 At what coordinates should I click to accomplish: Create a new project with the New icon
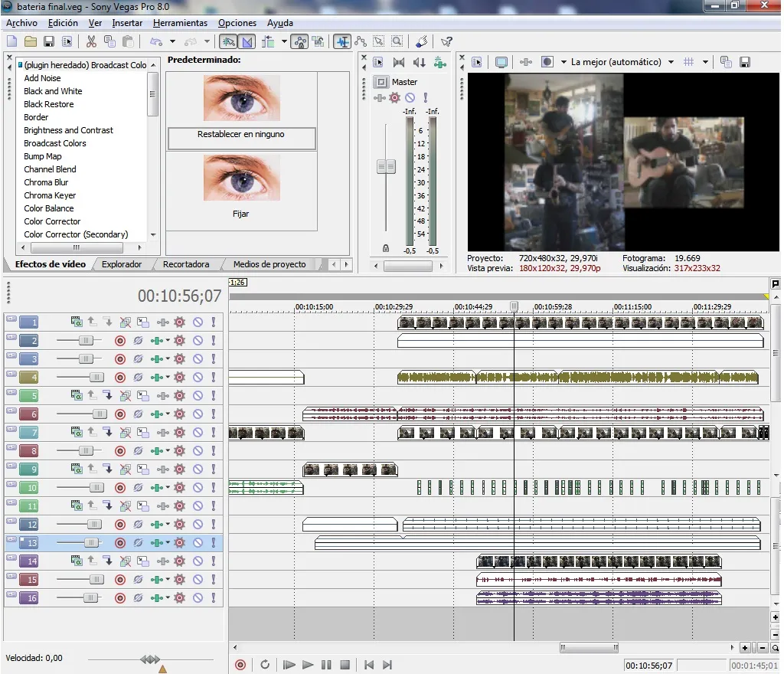[x=12, y=41]
